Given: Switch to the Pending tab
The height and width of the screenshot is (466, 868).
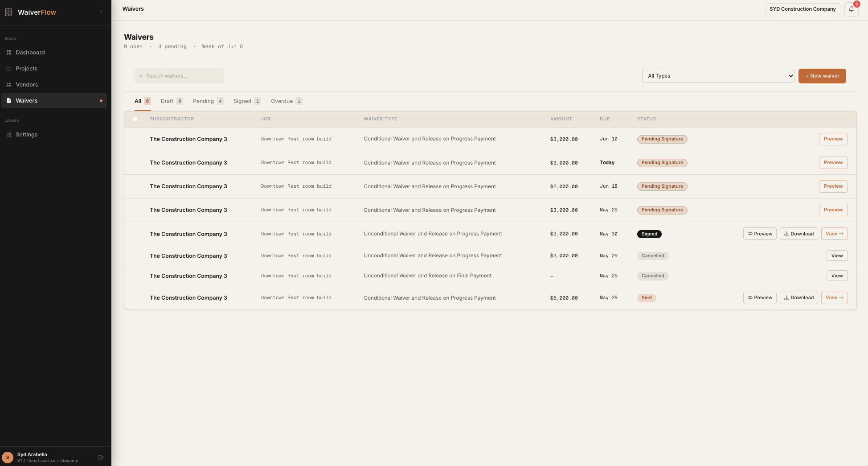Looking at the screenshot, I should 208,101.
